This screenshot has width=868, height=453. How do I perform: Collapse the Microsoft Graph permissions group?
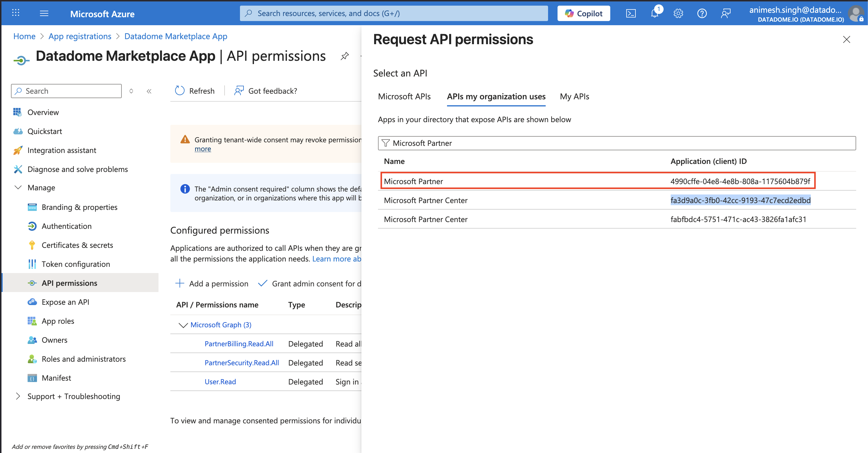pos(183,325)
